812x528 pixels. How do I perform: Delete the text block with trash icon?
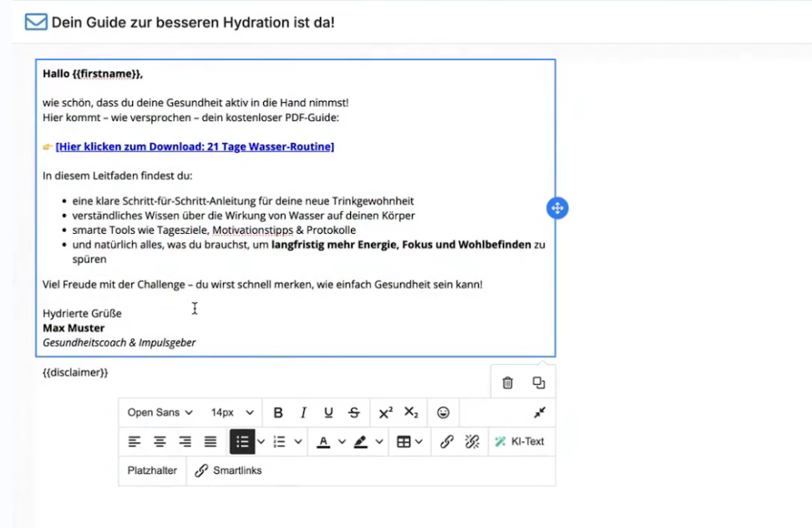coord(508,383)
